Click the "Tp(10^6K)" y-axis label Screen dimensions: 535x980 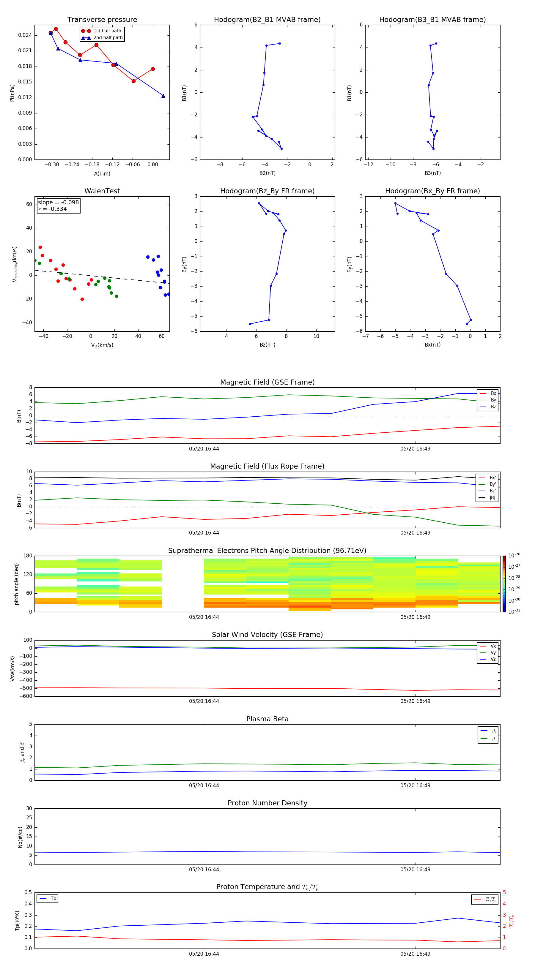coord(17,921)
